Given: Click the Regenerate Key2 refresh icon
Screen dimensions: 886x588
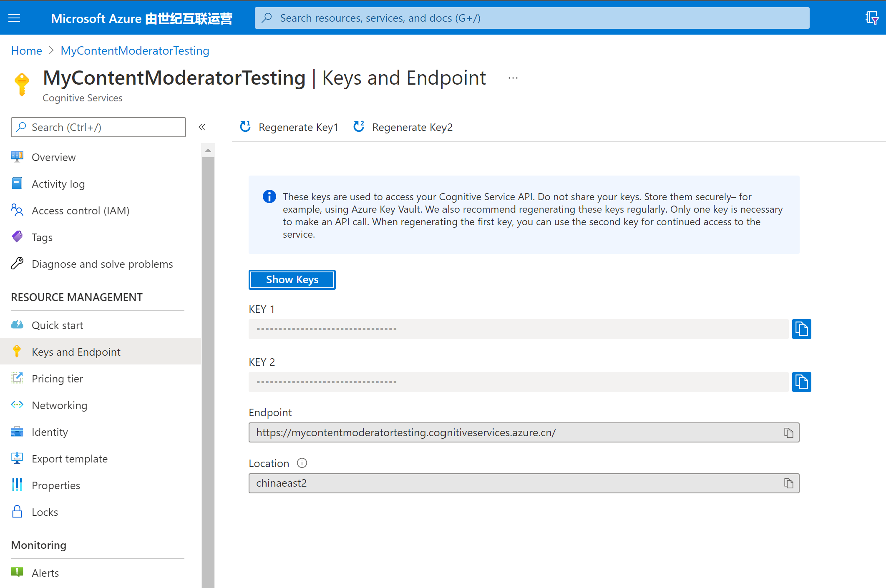Looking at the screenshot, I should (x=359, y=126).
